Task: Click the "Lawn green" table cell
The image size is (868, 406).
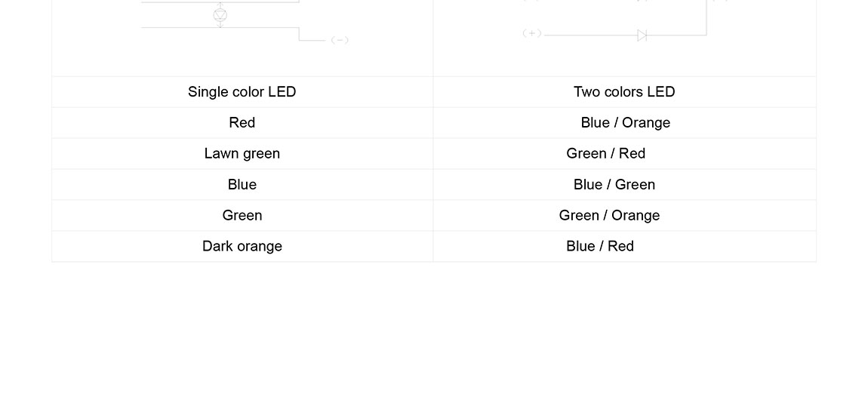Action: coord(242,154)
